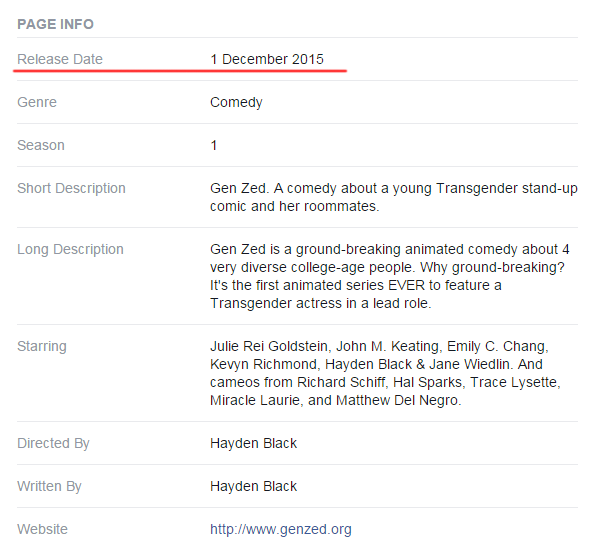This screenshot has width=596, height=557.
Task: Click the Short Description label
Action: (x=71, y=189)
